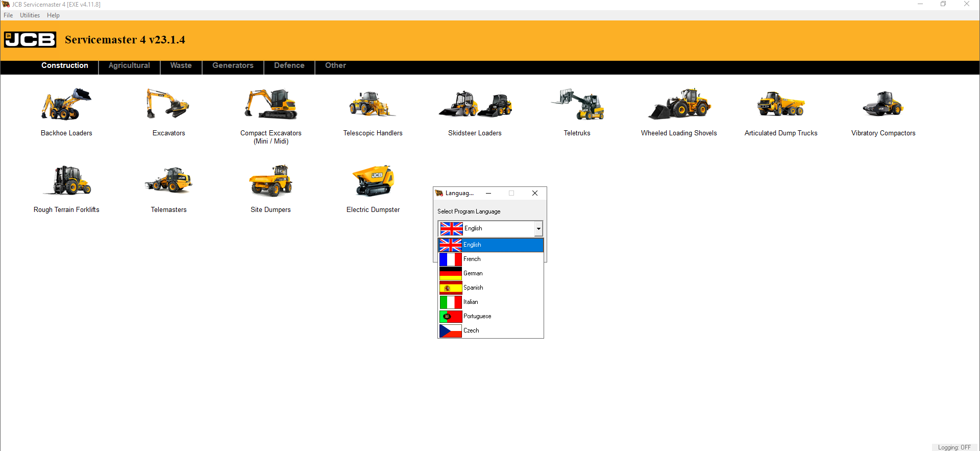
Task: Choose the Telescopic Handlers icon
Action: coord(373,105)
